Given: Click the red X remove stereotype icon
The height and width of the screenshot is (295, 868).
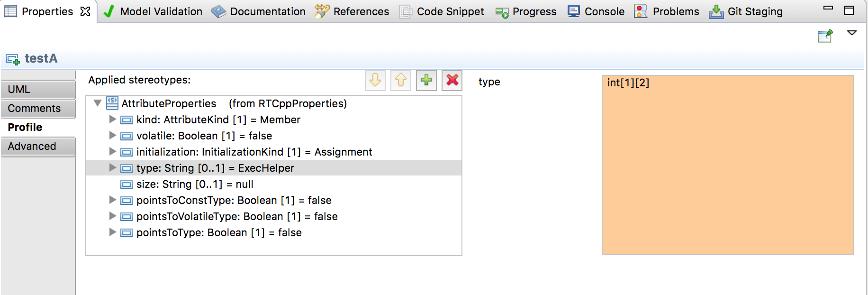Looking at the screenshot, I should pyautogui.click(x=452, y=80).
